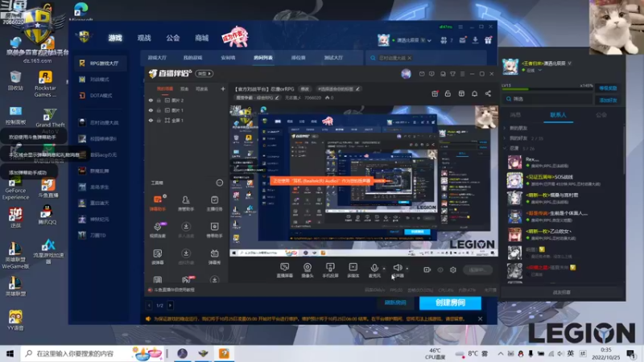
Task: Open the gift icon in the platform header
Action: 488,40
